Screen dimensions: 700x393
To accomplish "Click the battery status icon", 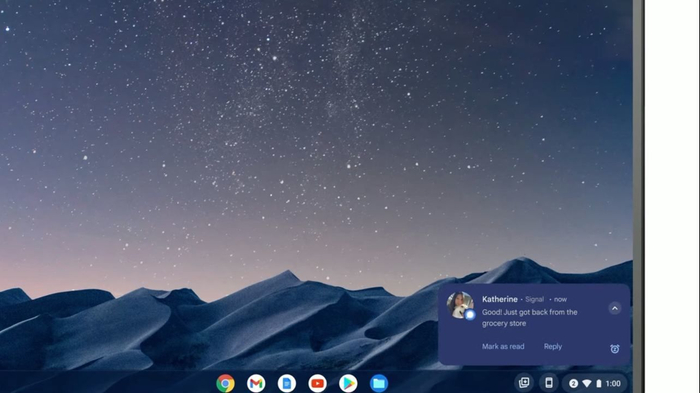I will coord(599,384).
